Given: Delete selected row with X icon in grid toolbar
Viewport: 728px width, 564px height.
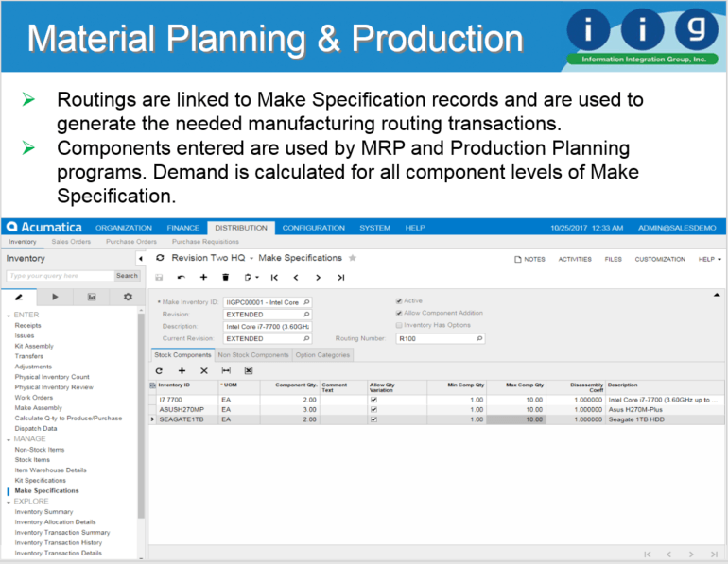Looking at the screenshot, I should point(204,370).
